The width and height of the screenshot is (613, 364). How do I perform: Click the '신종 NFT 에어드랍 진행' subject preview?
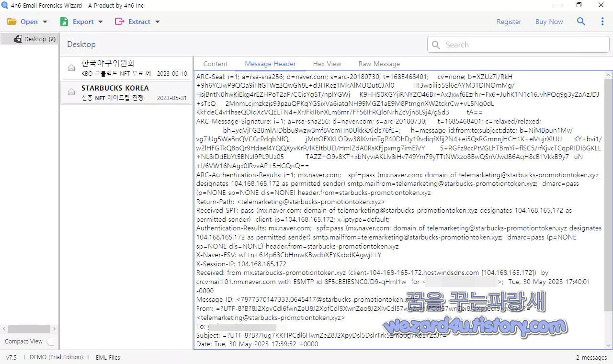113,98
